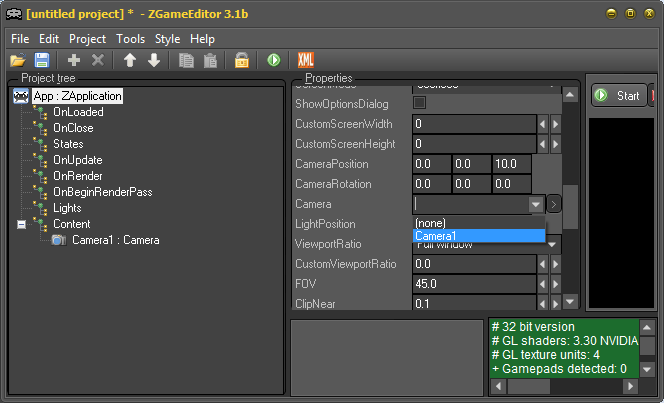Paste component using toolbar paste icon

pyautogui.click(x=210, y=60)
